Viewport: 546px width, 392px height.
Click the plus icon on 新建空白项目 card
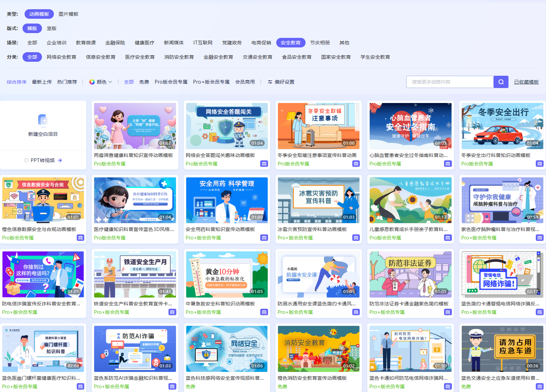(43, 121)
